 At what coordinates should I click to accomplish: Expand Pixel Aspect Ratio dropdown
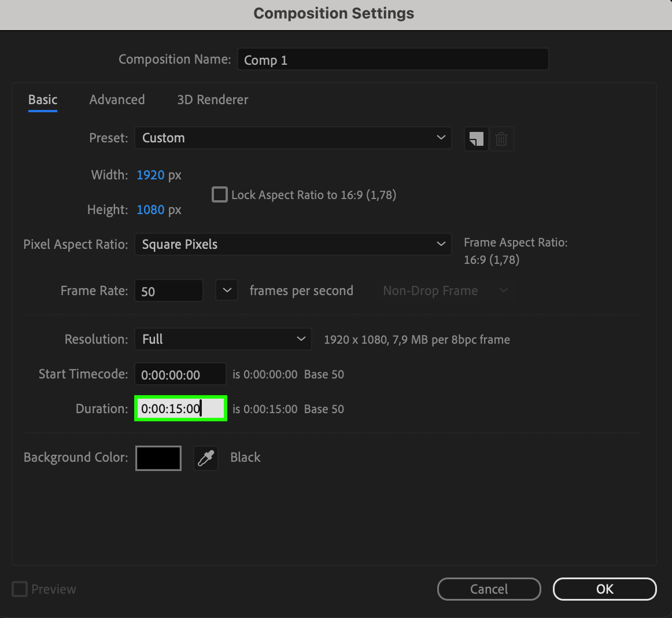[293, 244]
